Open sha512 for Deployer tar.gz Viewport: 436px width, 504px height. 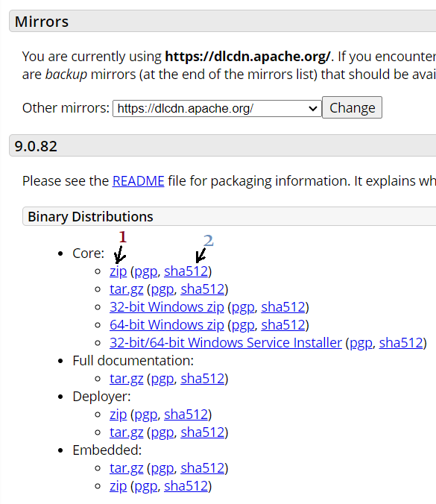click(x=203, y=432)
